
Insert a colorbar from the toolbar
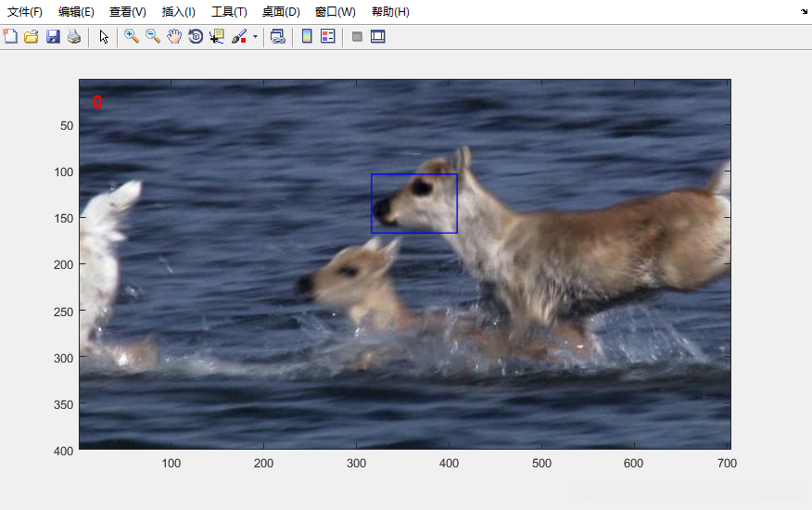[307, 37]
